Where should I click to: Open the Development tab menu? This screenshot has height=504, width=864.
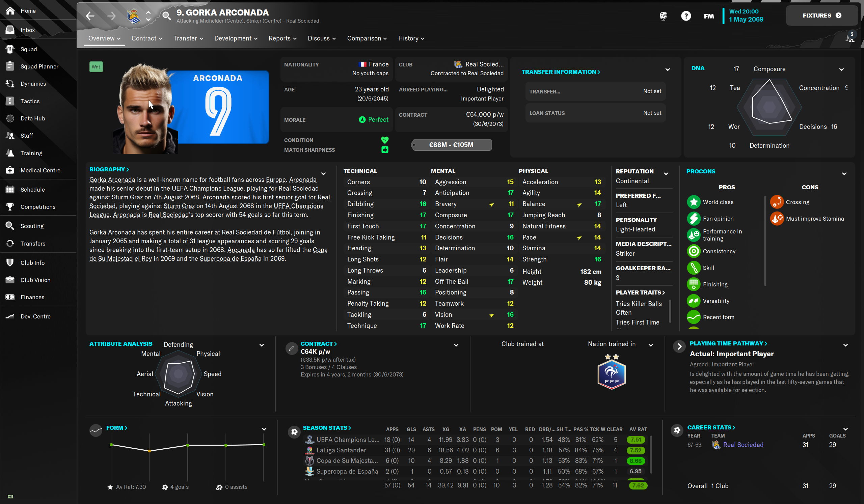[236, 38]
